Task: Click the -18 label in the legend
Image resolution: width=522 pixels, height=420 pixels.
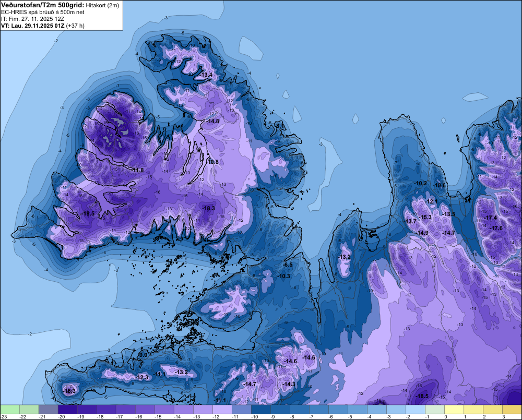Action: (x=100, y=417)
